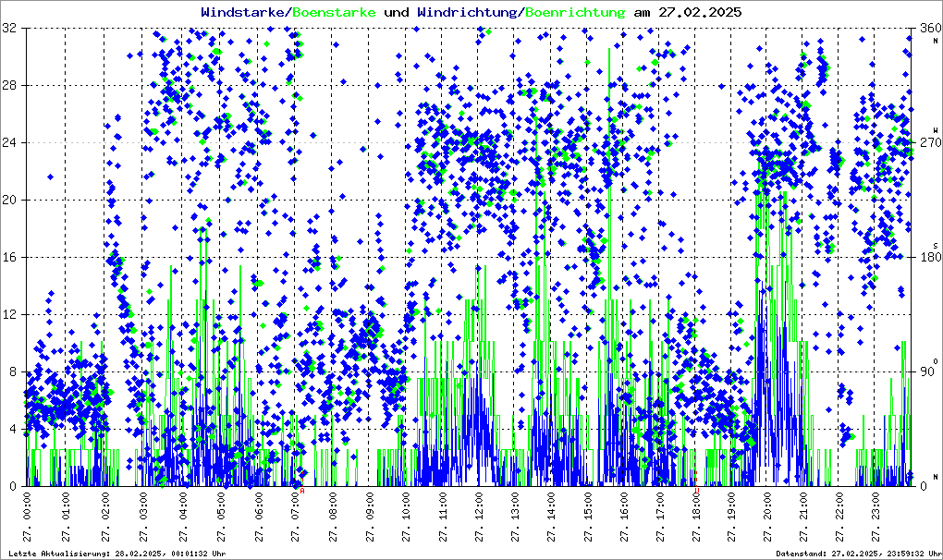The width and height of the screenshot is (943, 560).
Task: Click the '16' value on left axis
Action: 9,258
